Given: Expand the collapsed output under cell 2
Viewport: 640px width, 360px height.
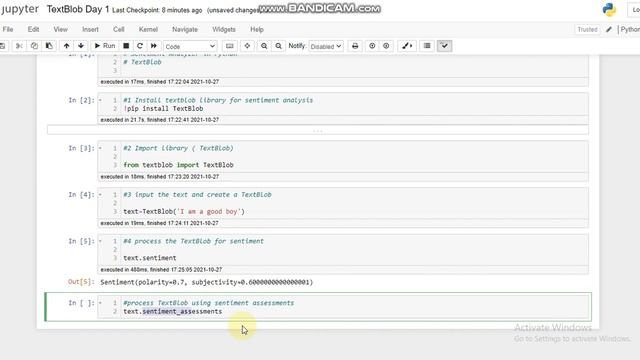Looking at the screenshot, I should [x=318, y=130].
